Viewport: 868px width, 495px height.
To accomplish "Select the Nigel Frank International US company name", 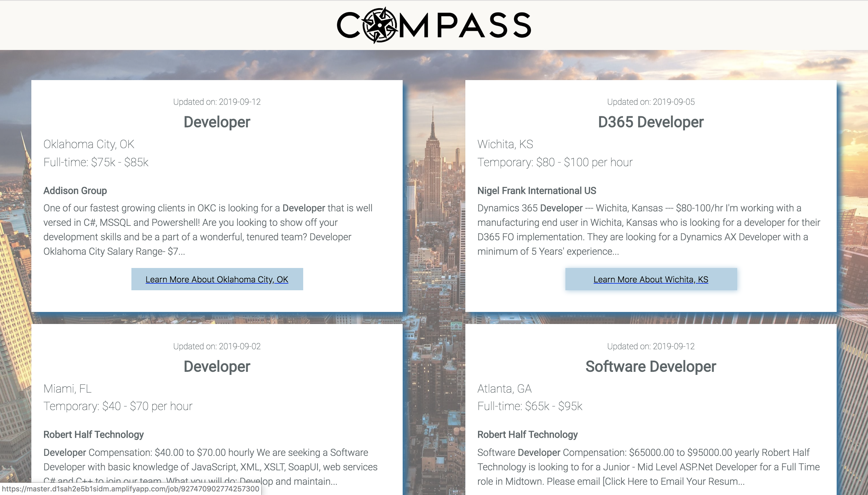I will coord(536,191).
